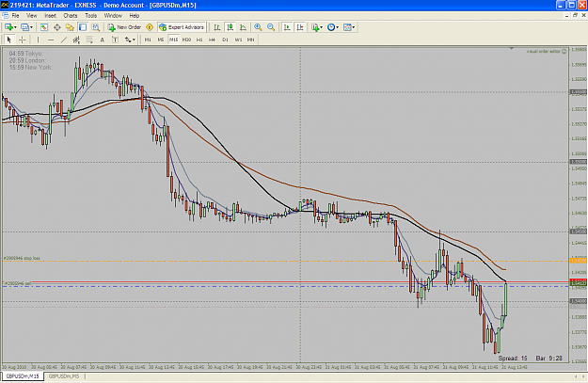Click the chart window system menu icon
This screenshot has width=588, height=383.
tap(6, 15)
